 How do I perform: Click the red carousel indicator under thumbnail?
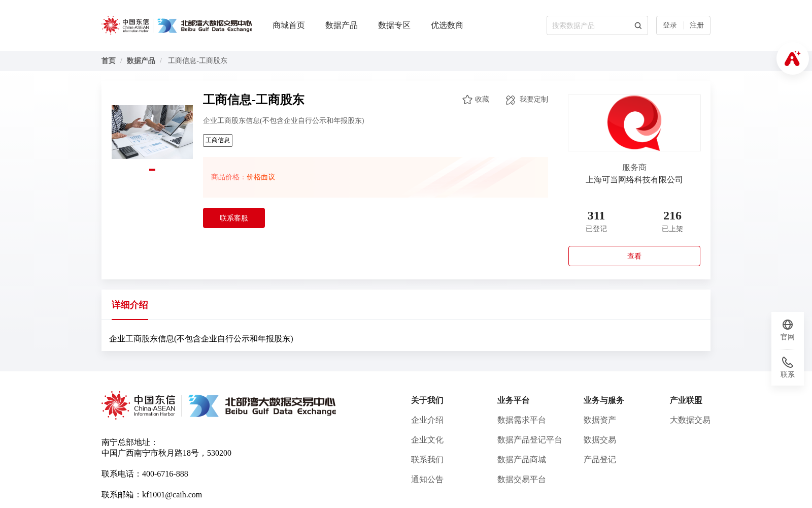point(152,170)
